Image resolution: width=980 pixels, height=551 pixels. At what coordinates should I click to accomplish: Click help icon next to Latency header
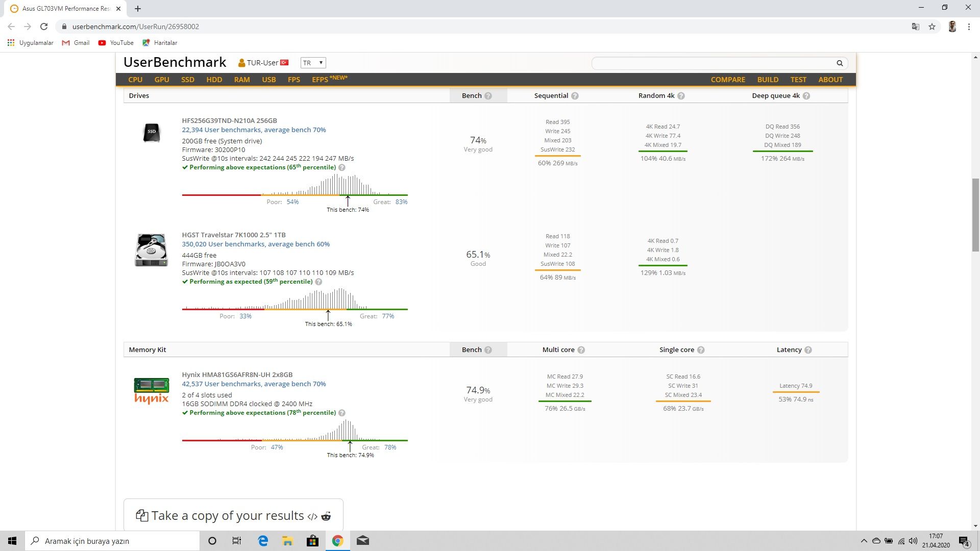coord(808,350)
